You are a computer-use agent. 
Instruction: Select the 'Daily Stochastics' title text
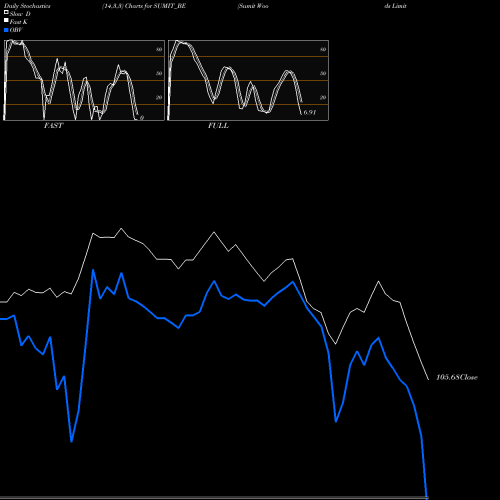[x=27, y=6]
